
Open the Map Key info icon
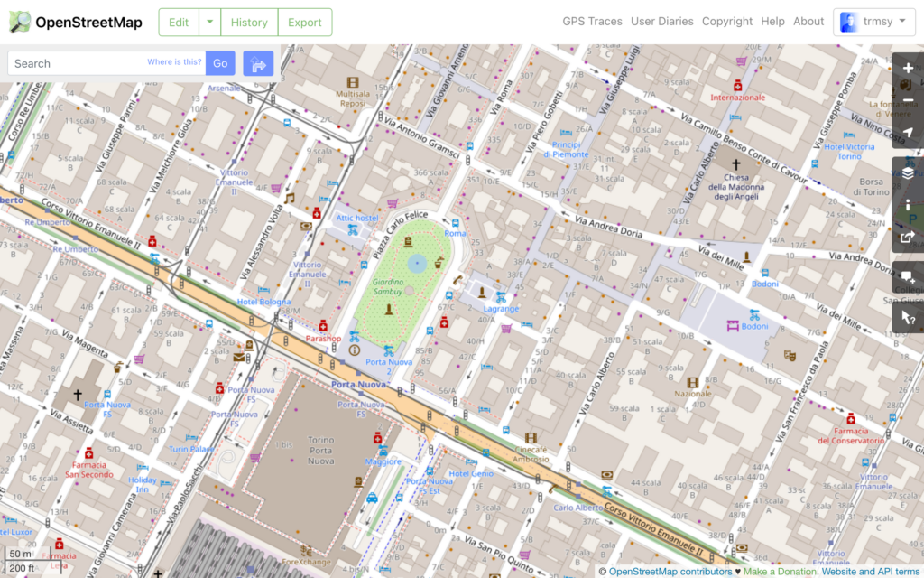click(909, 205)
